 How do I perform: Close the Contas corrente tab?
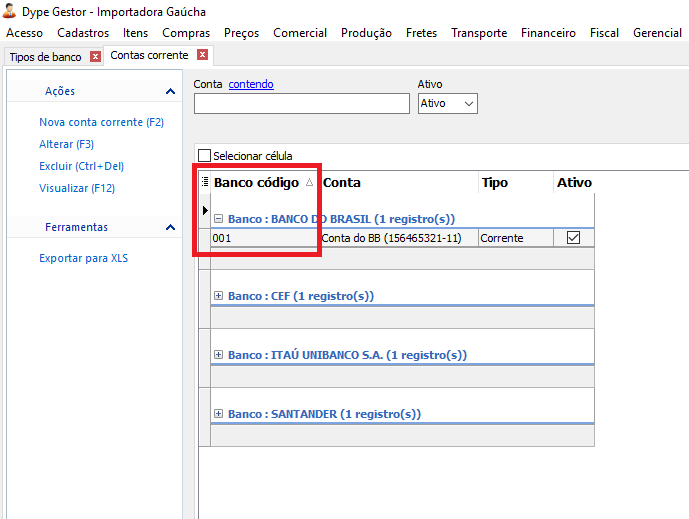point(202,54)
